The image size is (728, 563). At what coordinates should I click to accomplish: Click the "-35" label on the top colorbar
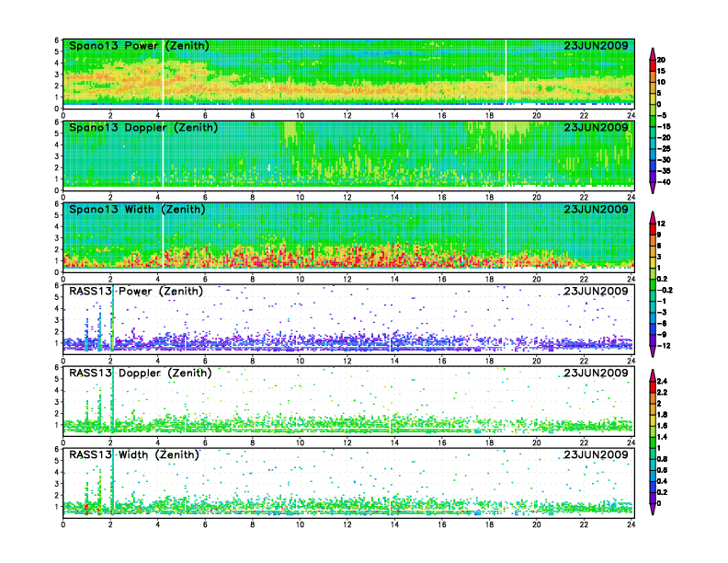click(x=664, y=171)
